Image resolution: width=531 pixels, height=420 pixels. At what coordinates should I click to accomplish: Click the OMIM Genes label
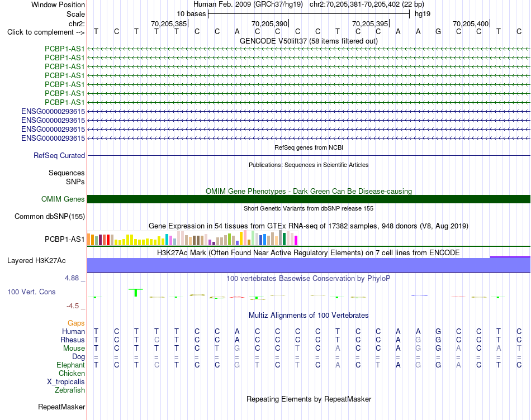63,199
